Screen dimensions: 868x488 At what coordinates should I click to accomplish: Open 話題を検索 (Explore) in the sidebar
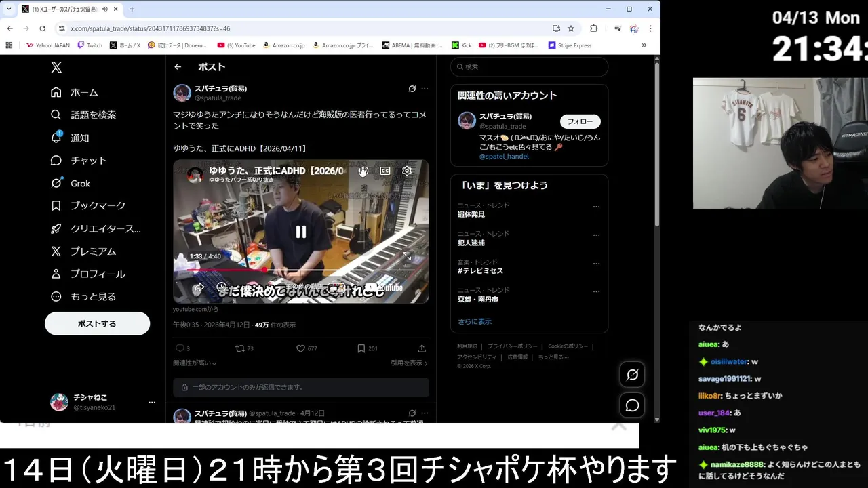coord(83,115)
